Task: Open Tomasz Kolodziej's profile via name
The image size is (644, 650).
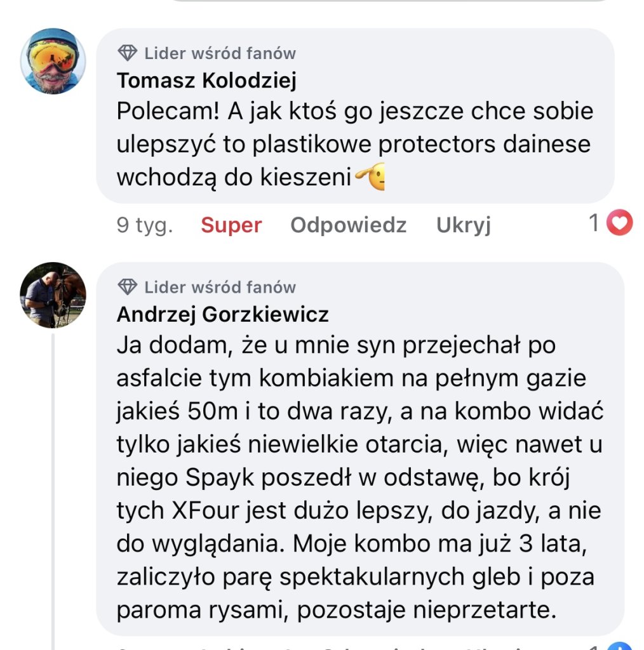Action: point(206,81)
